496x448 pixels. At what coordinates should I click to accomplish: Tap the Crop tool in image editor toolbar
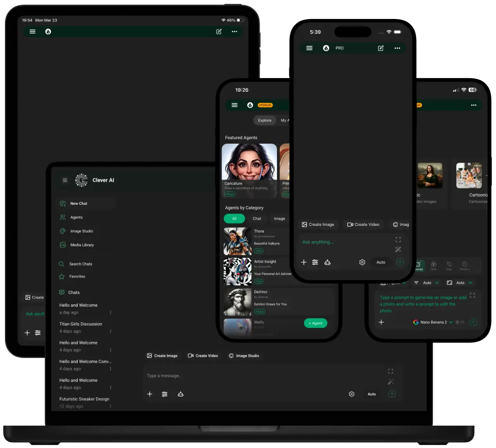449,266
